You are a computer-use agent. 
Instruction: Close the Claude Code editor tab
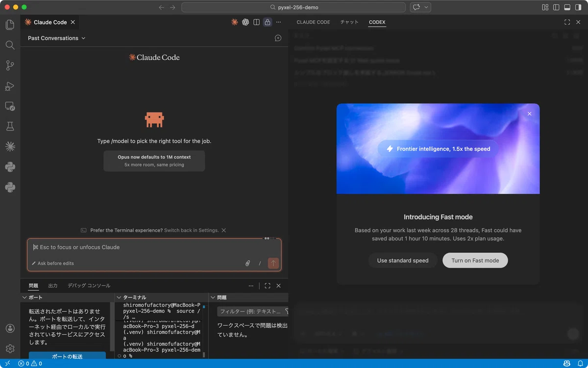(x=73, y=22)
